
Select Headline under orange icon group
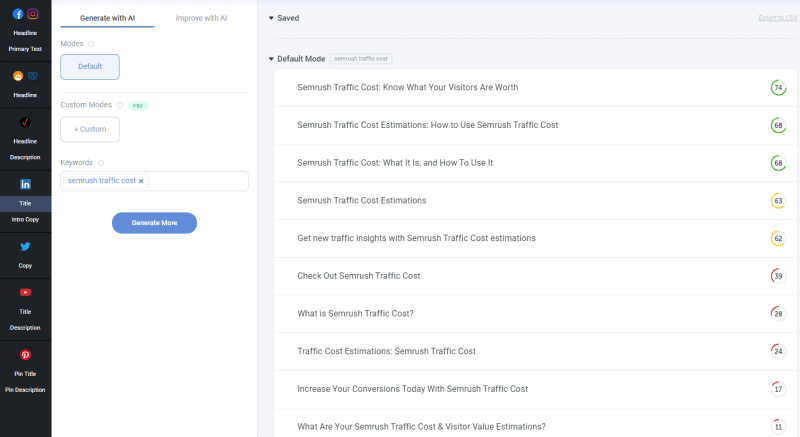(x=25, y=95)
